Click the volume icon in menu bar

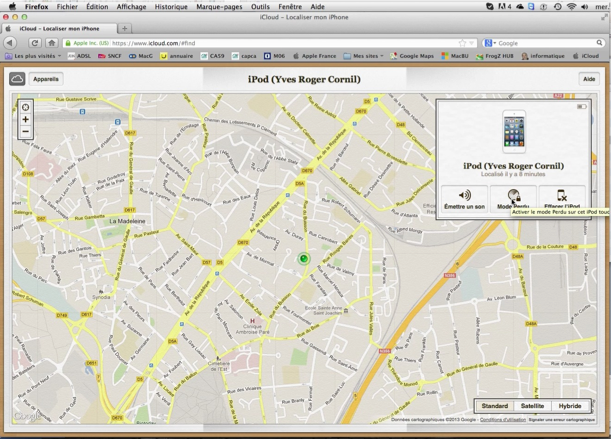coord(585,7)
